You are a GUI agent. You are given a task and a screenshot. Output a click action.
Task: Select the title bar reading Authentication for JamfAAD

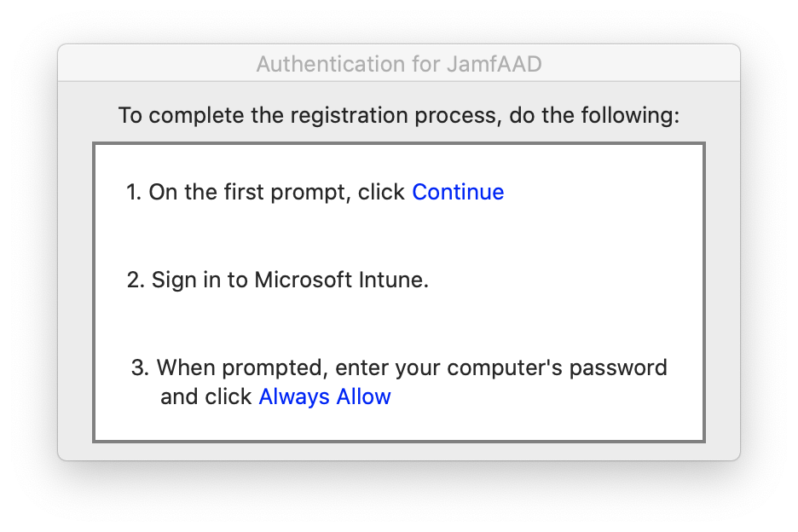coord(399,63)
